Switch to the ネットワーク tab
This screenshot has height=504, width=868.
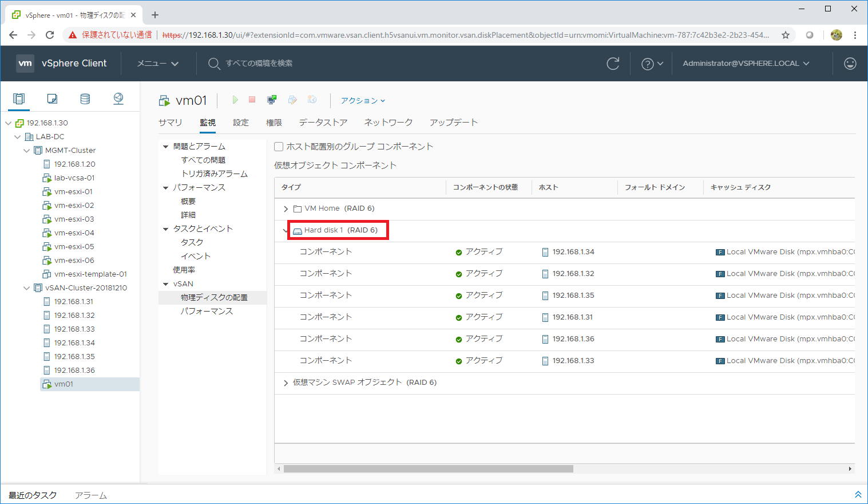coord(389,123)
